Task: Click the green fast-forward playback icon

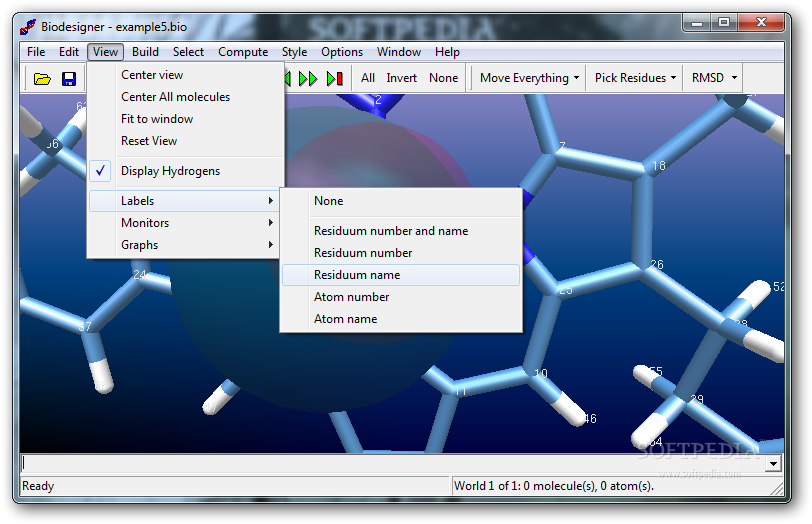Action: [x=308, y=79]
